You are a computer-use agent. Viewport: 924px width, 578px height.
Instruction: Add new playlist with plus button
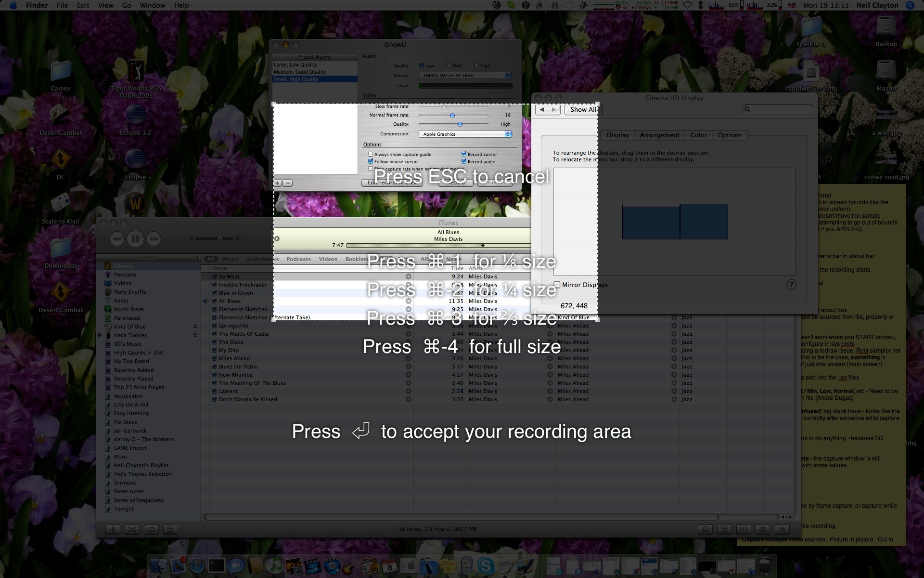(x=113, y=529)
